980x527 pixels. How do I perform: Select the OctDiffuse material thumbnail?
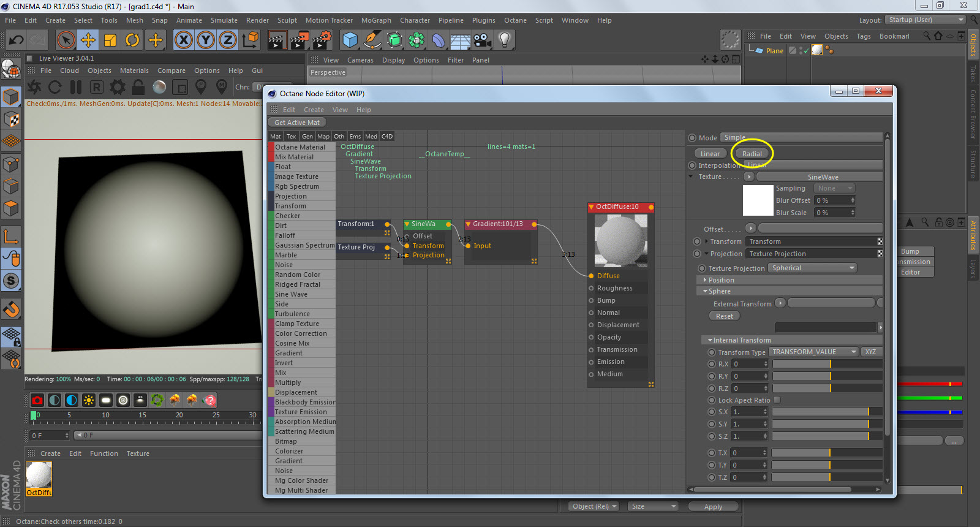[39, 475]
